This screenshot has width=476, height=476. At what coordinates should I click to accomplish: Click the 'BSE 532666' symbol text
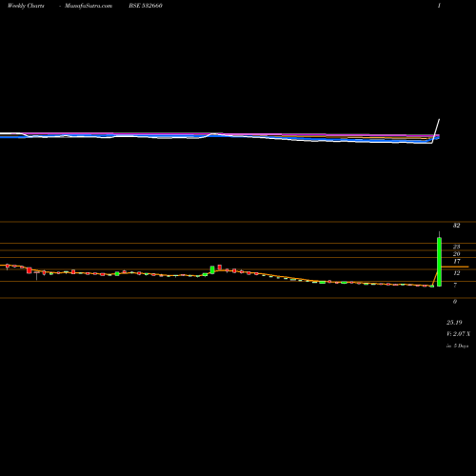(x=146, y=6)
